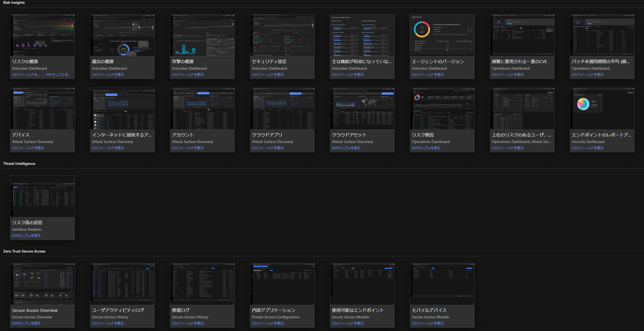
Task: Open エンドポイントのレポート pie chart thumbnail
Action: tap(602, 109)
